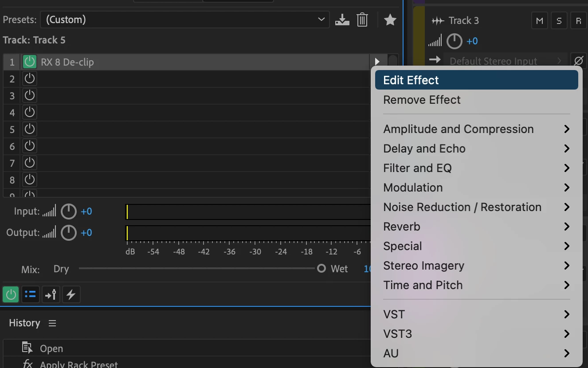The image size is (588, 368).
Task: Expand Time and Pitch submenu
Action: point(477,285)
